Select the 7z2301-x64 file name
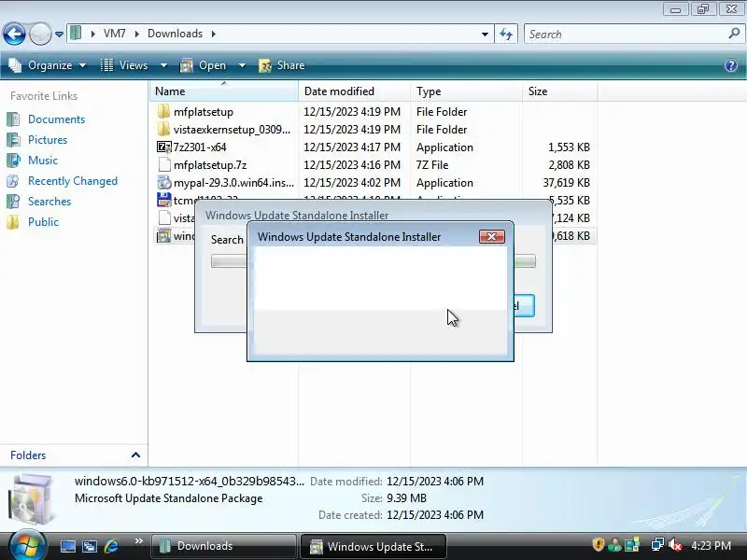The width and height of the screenshot is (747, 560). coord(200,147)
